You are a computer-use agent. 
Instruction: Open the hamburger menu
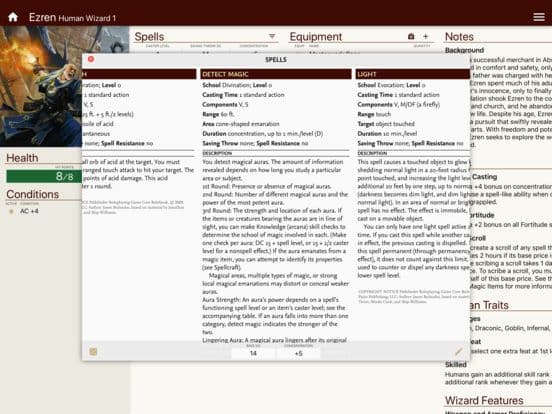click(x=539, y=17)
